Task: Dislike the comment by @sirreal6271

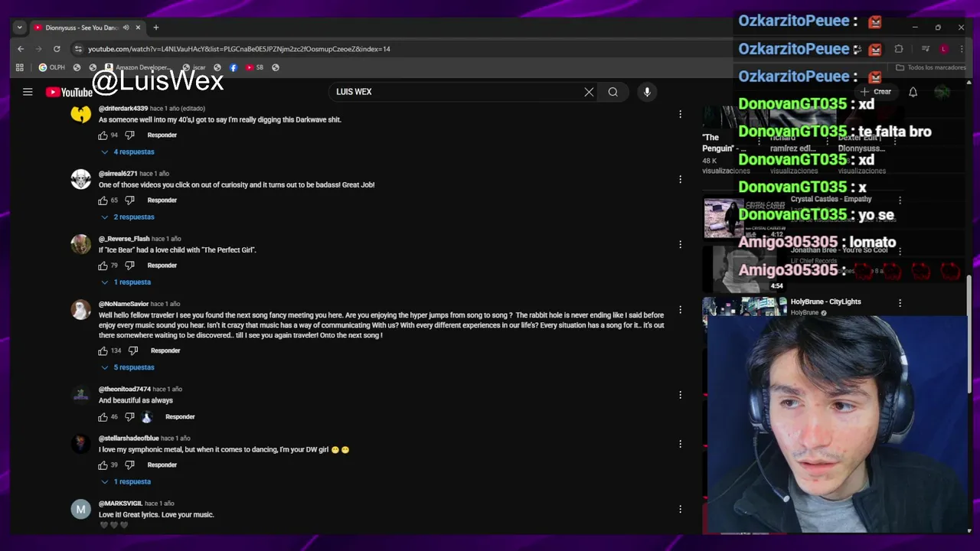Action: point(129,201)
